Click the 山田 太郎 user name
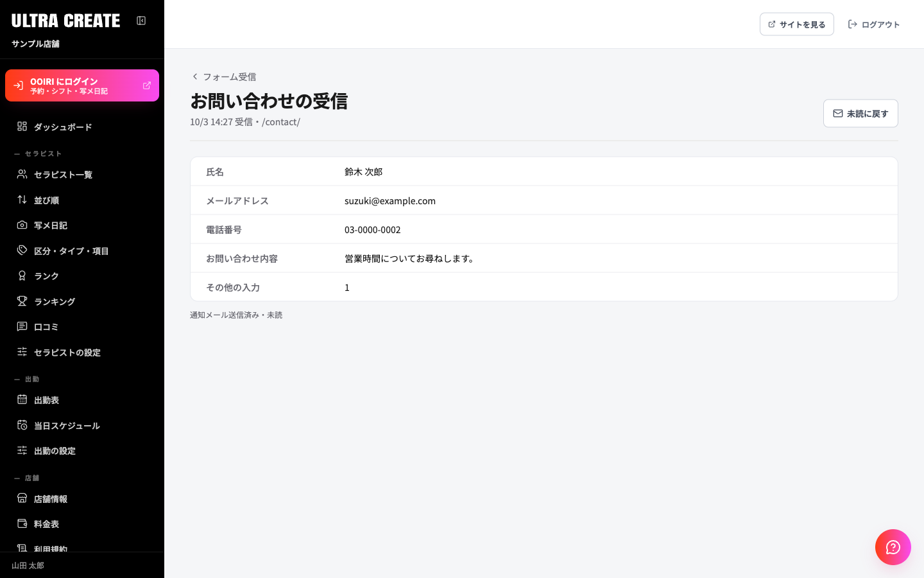This screenshot has width=924, height=578. coord(28,566)
